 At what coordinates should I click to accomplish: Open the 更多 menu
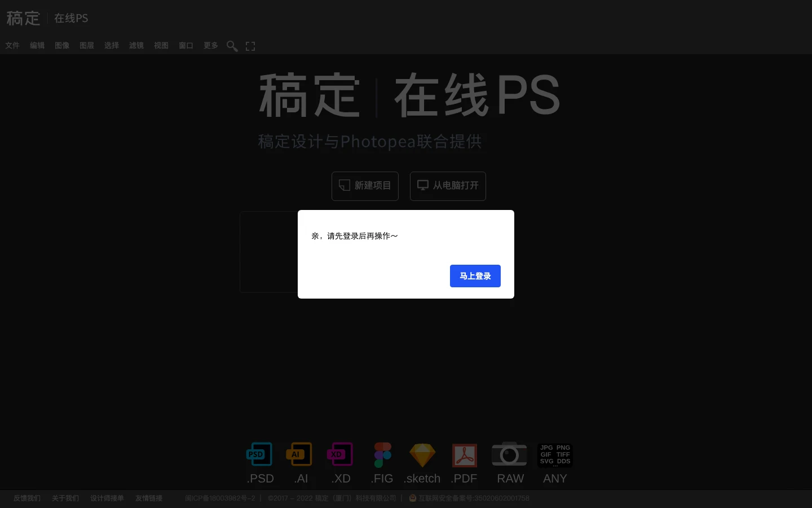pos(211,46)
